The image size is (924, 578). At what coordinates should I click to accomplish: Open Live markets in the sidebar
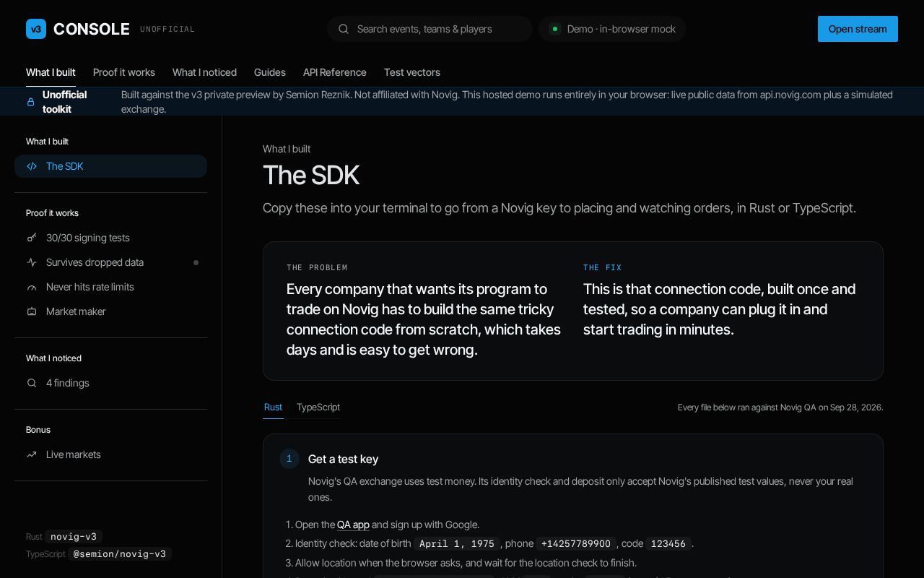tap(110, 454)
